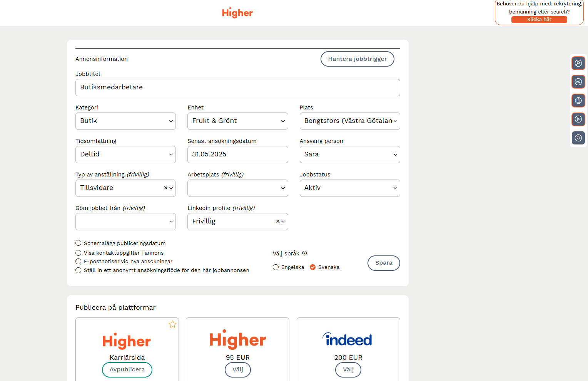Select Engelska as the language
This screenshot has height=381, width=588.
pos(276,267)
